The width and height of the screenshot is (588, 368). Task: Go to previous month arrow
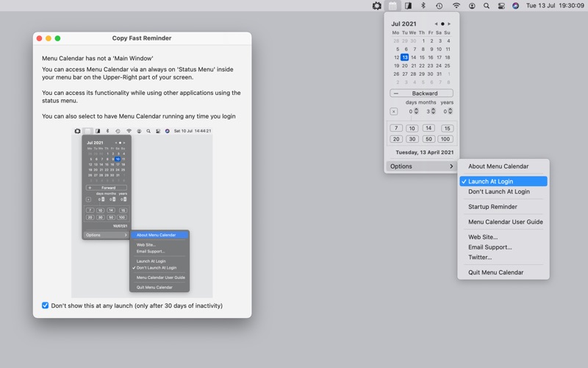coord(436,24)
